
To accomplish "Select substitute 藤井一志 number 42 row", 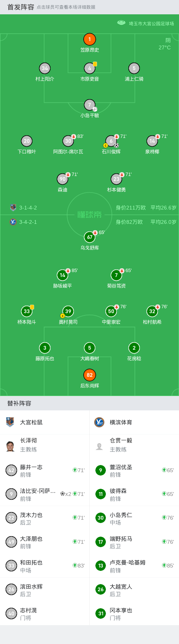I will coord(45,470).
